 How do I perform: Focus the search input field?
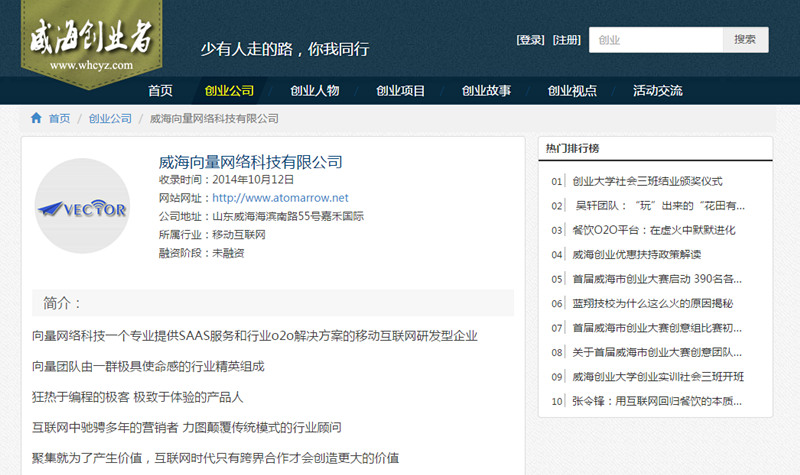656,40
